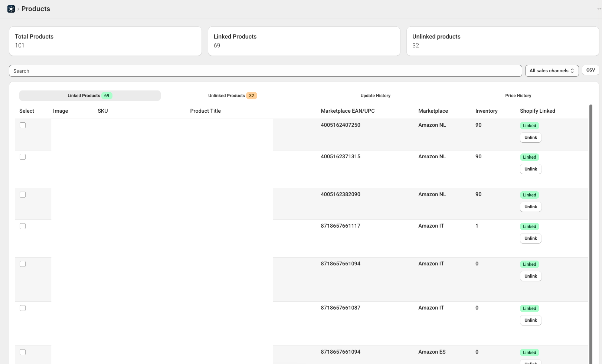
Task: Mark checkbox for EAN 8718657661087 row
Action: coord(23,308)
